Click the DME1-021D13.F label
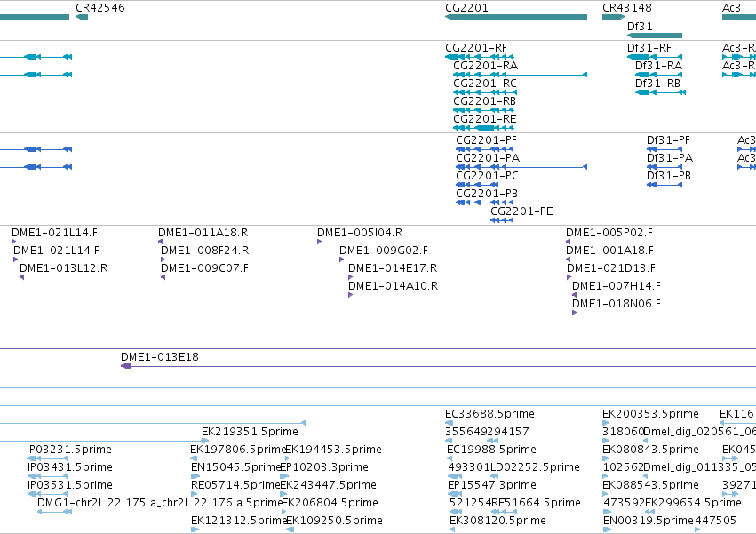 point(611,268)
